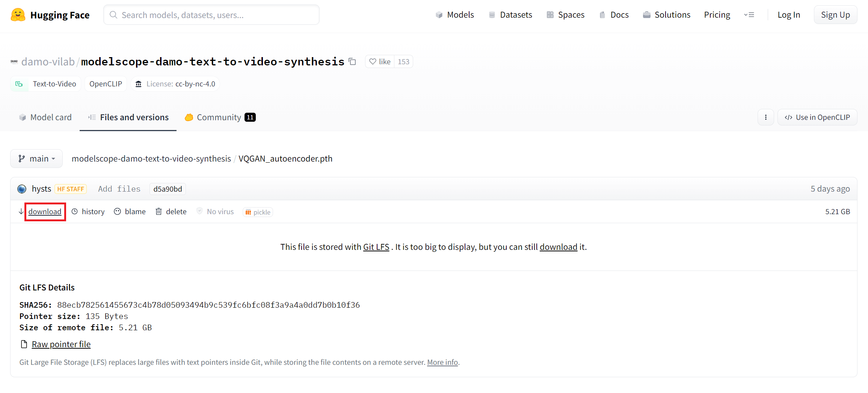
Task: Open the Git LFS link
Action: pos(376,247)
